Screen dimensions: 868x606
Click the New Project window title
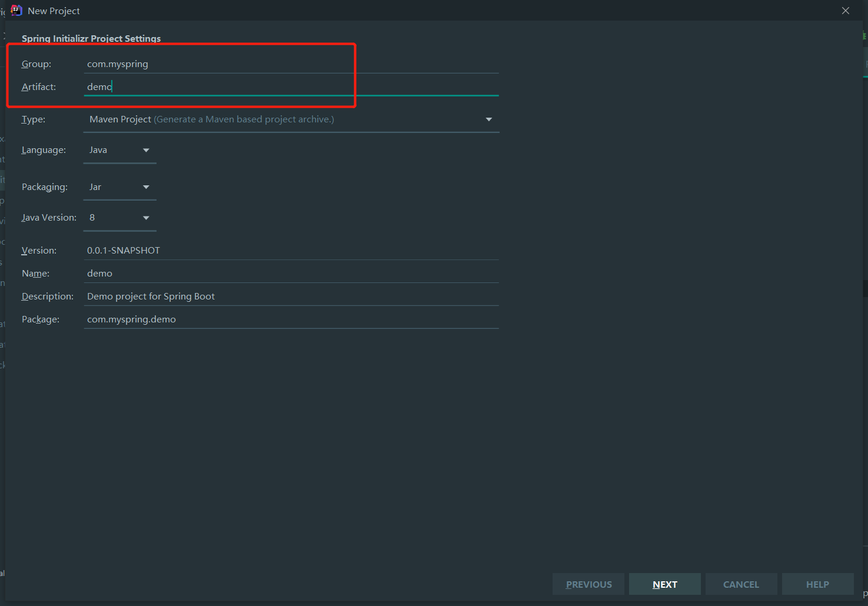(x=54, y=11)
